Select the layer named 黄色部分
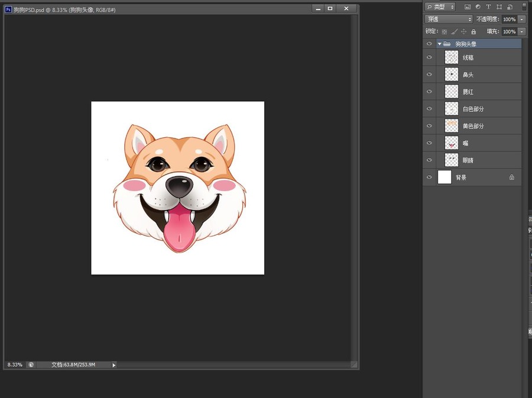 [473, 126]
